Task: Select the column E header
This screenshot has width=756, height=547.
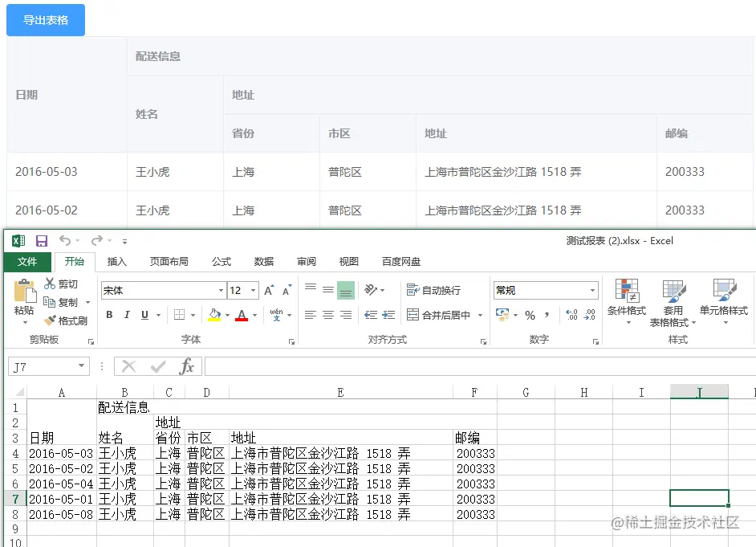Action: click(x=340, y=392)
